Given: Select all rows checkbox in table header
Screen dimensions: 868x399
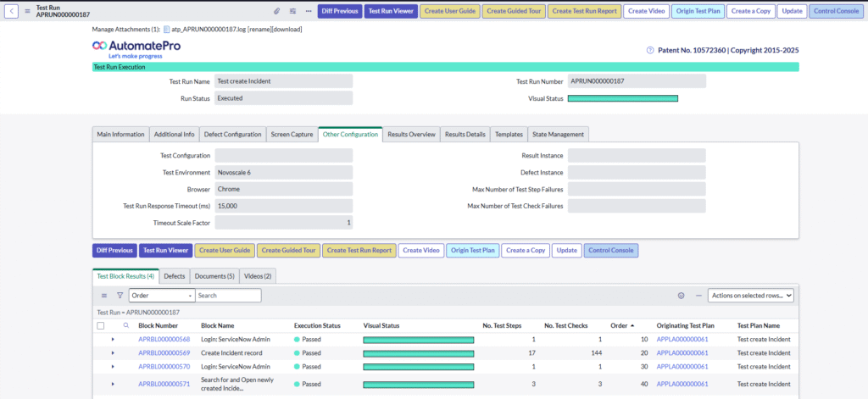Looking at the screenshot, I should (x=101, y=326).
